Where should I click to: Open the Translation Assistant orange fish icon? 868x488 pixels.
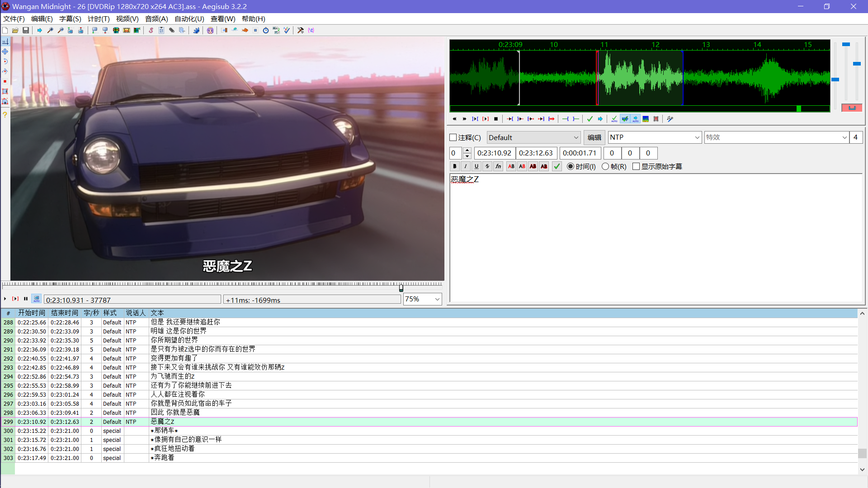[x=245, y=30]
